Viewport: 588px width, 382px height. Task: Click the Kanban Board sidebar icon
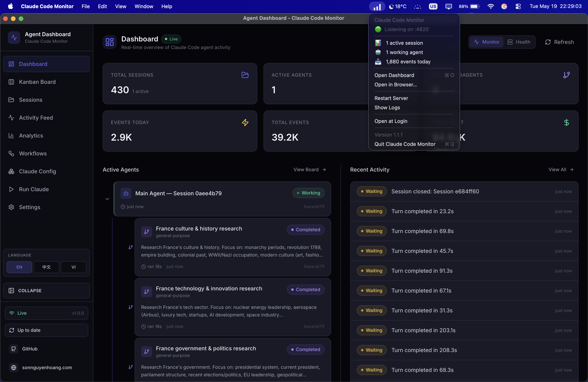click(11, 82)
